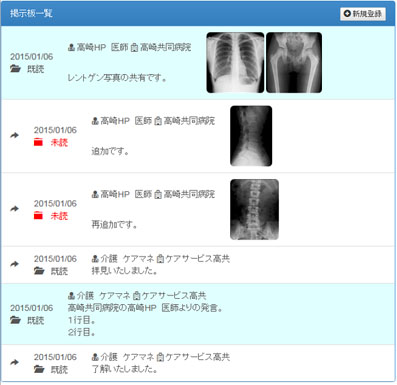
Task: Open the pelvis X-ray thumbnail
Action: 294,62
